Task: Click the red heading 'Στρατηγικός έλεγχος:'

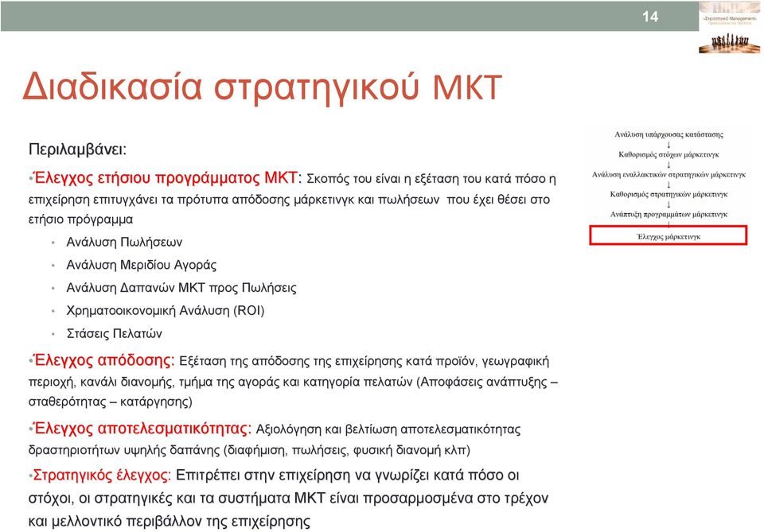Action: coord(102,475)
